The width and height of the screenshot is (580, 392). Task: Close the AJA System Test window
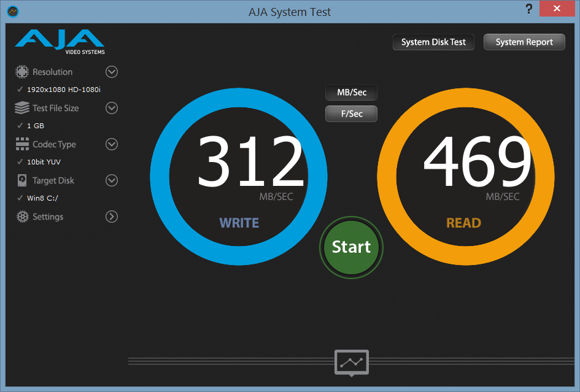(x=557, y=9)
